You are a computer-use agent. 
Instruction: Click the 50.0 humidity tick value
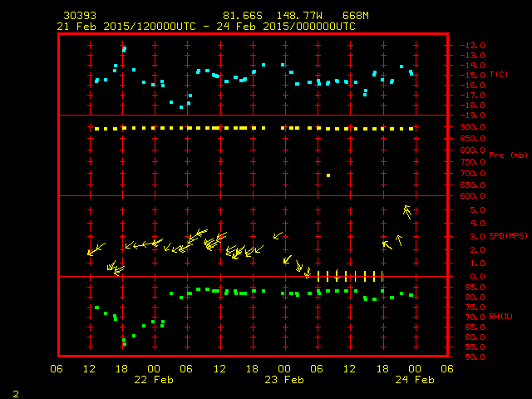coord(475,357)
